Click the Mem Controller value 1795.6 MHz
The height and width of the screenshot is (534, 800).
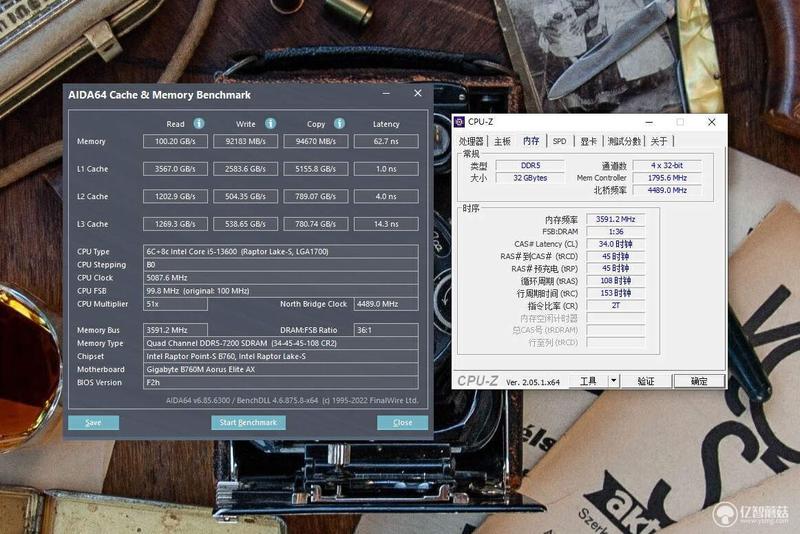pyautogui.click(x=667, y=177)
